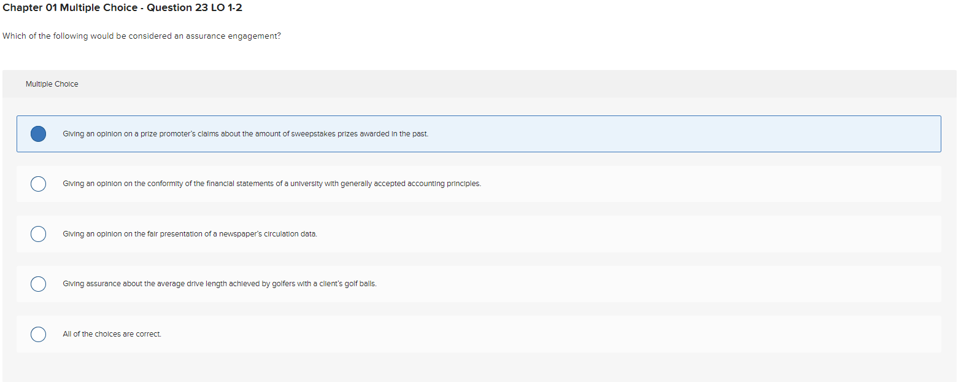The height and width of the screenshot is (382, 980).
Task: Select the sweepstakes prizes answer radio button
Action: [x=38, y=134]
